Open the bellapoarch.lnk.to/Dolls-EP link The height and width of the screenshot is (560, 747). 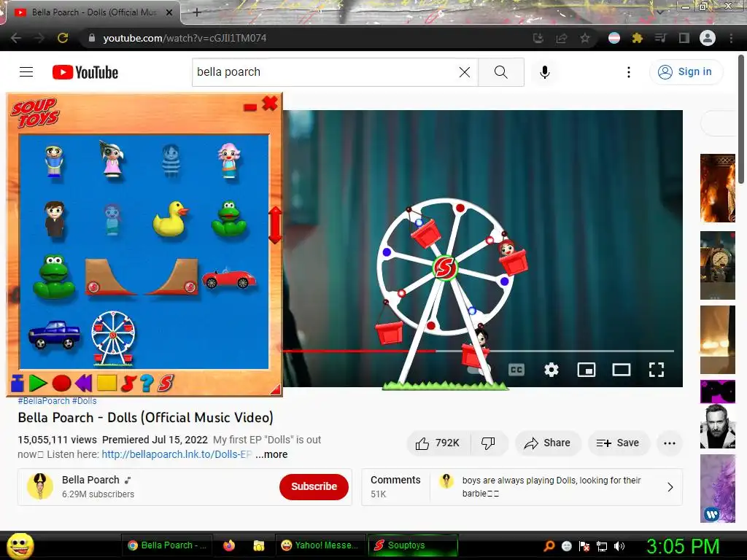coord(177,454)
